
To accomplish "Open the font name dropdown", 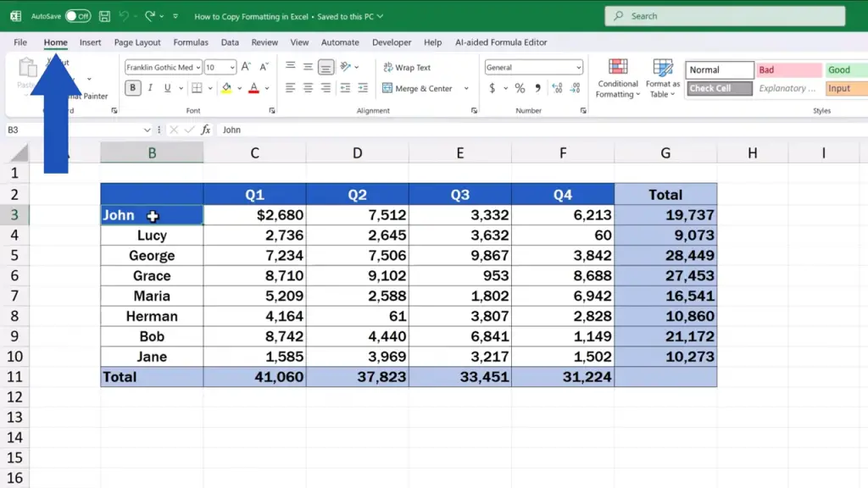I will (198, 68).
